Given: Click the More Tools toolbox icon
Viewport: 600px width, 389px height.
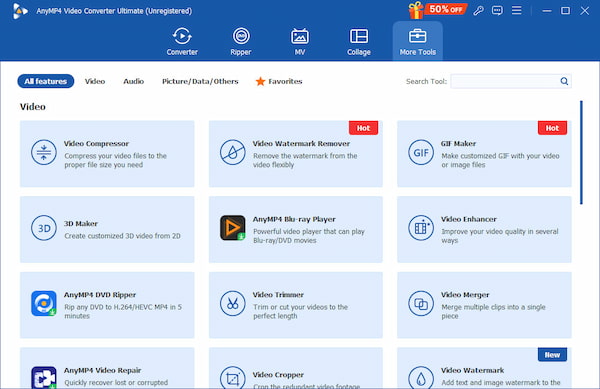Looking at the screenshot, I should tap(417, 36).
